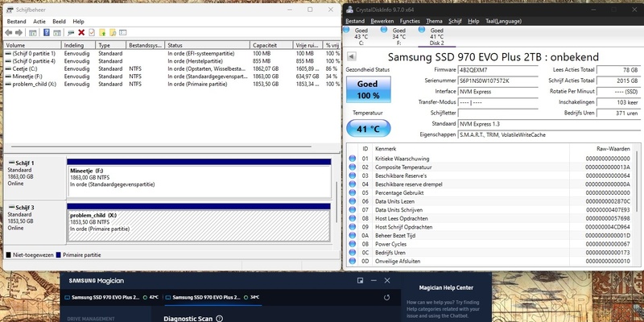The image size is (644, 322).
Task: Select the problem_child (X:) volume row in list
Action: pyautogui.click(x=172, y=84)
